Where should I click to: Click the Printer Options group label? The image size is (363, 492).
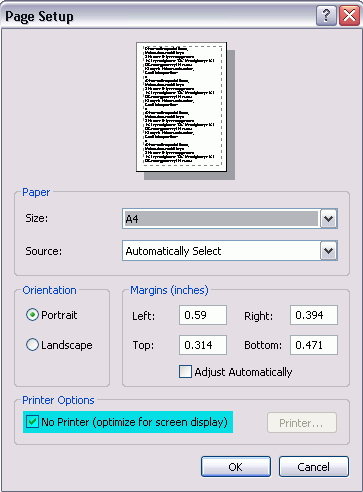click(58, 400)
